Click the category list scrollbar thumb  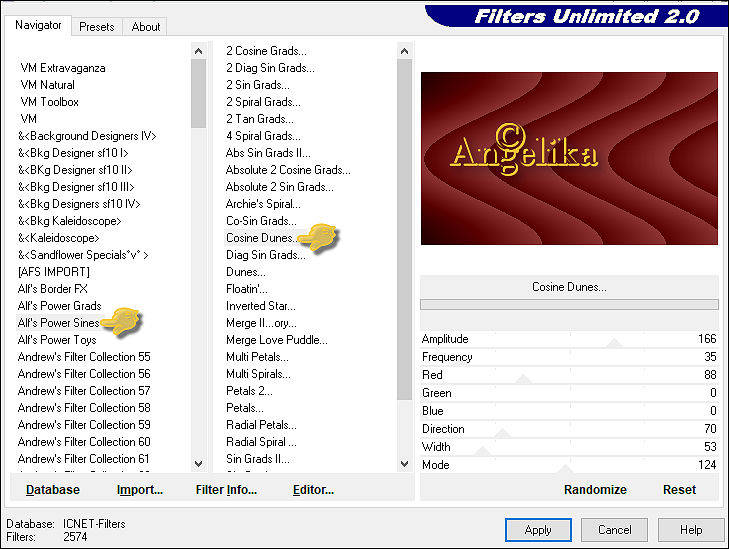pyautogui.click(x=199, y=93)
